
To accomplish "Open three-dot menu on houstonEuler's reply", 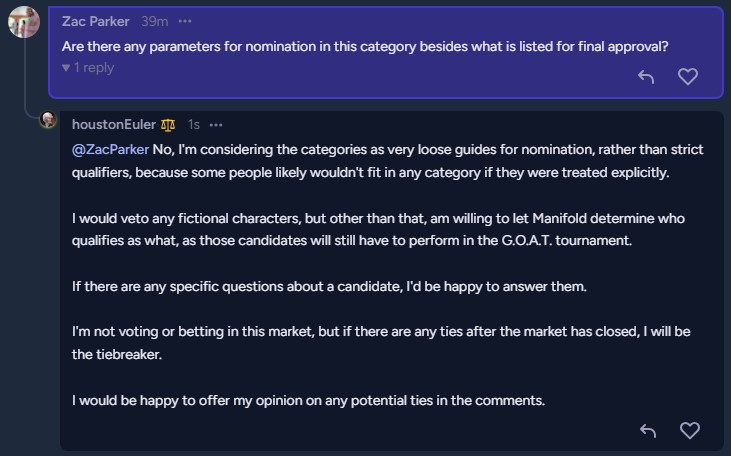I will tap(216, 125).
